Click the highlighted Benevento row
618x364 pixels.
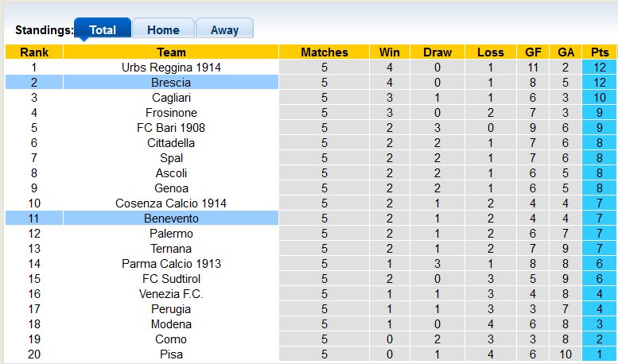pos(171,219)
